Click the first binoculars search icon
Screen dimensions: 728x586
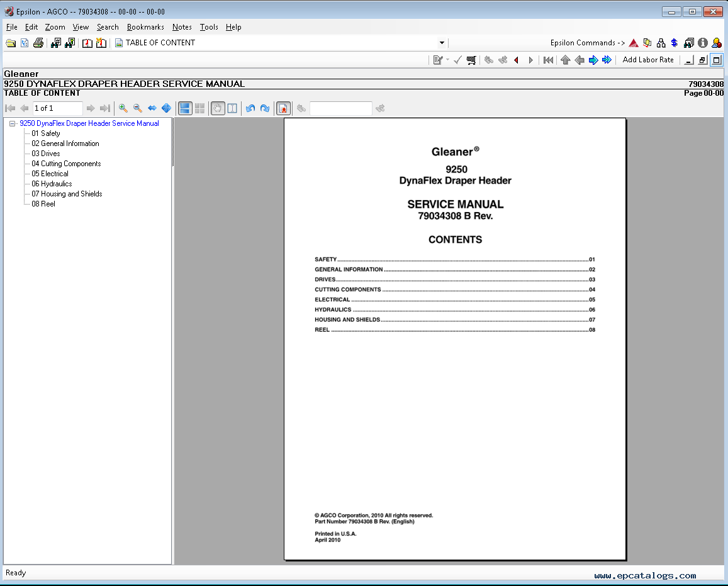pyautogui.click(x=56, y=43)
